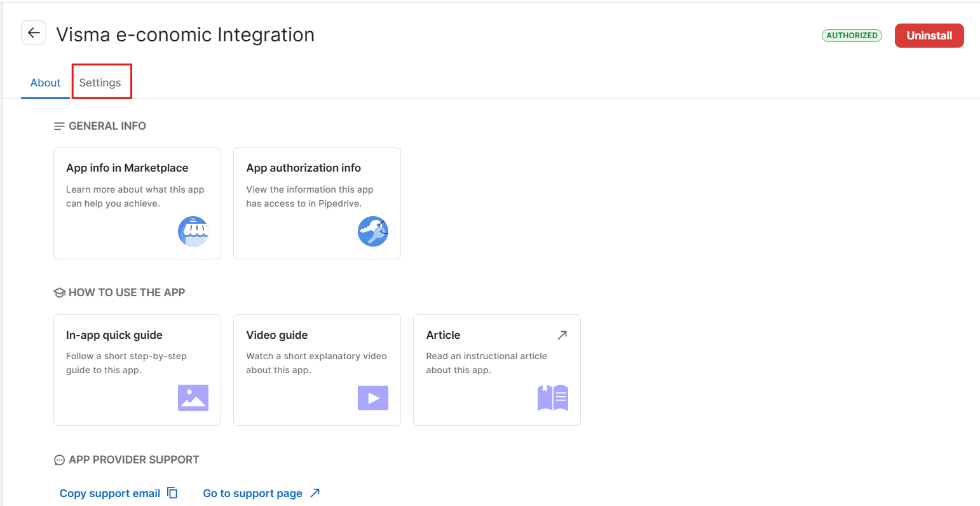Viewport: 980px width, 506px height.
Task: Click the authorization key icon
Action: coord(373,231)
